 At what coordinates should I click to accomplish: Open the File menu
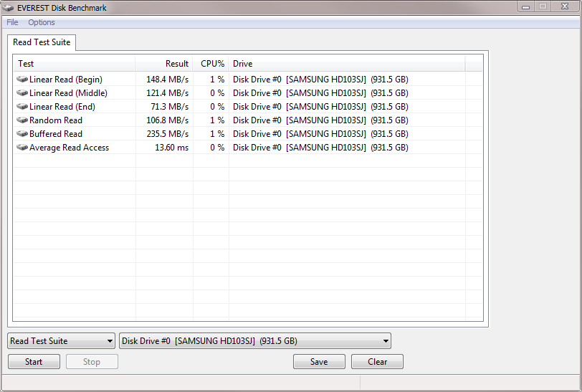pyautogui.click(x=12, y=22)
